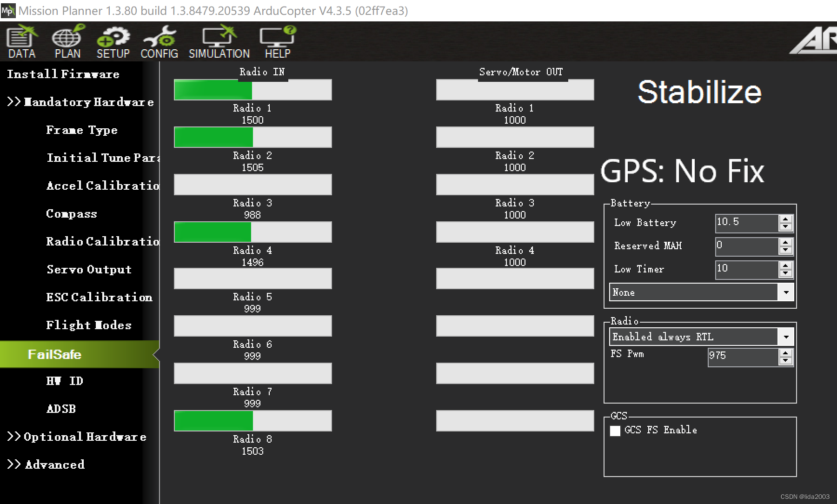Click the Mission Planner title bar logo

(x=8, y=10)
